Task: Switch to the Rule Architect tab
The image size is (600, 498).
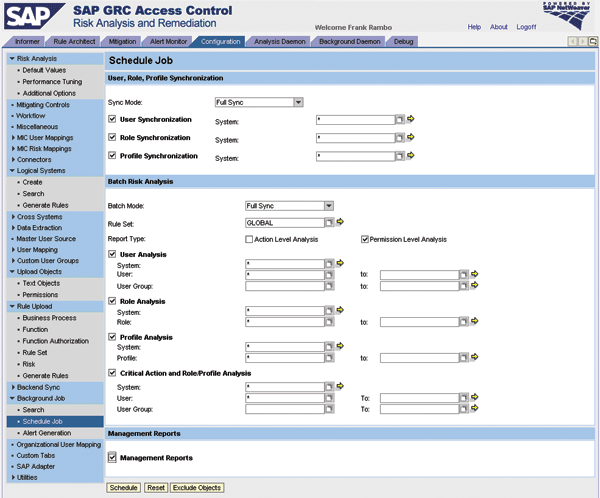Action: pyautogui.click(x=76, y=41)
